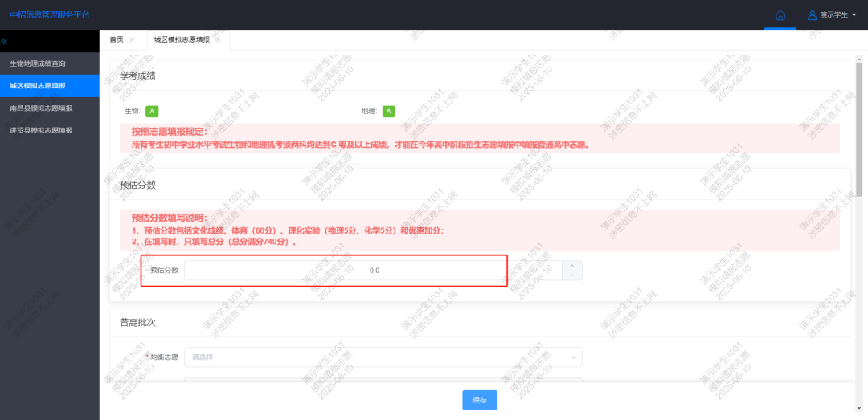Image resolution: width=868 pixels, height=420 pixels.
Task: Click the 预估分数 input field
Action: 375,271
